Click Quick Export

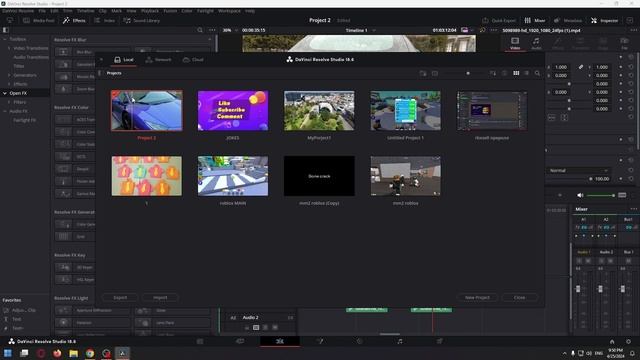499,20
